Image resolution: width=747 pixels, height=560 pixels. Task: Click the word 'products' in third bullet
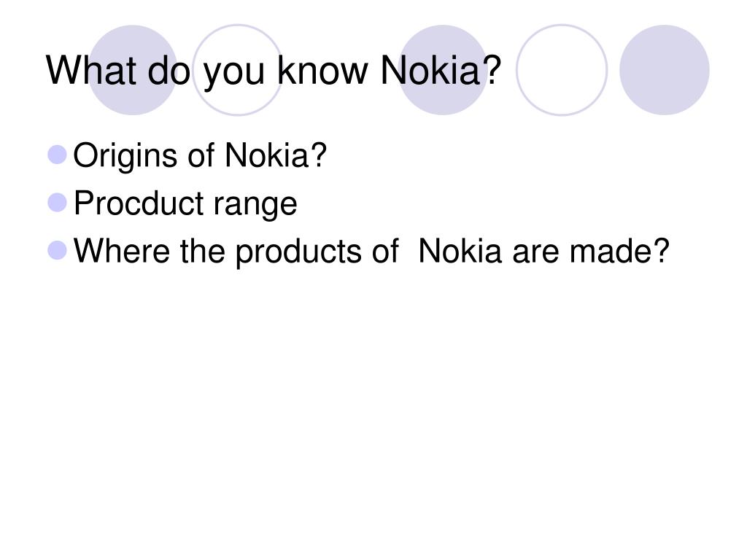point(298,252)
